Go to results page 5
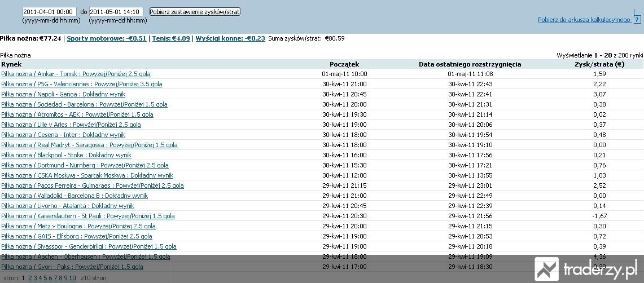The width and height of the screenshot is (644, 283). point(45,278)
